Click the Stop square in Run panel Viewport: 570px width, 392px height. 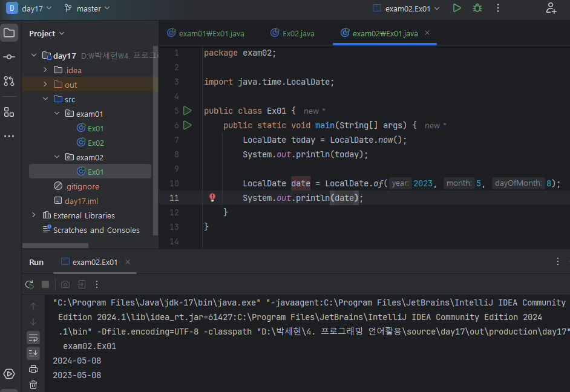tap(45, 284)
